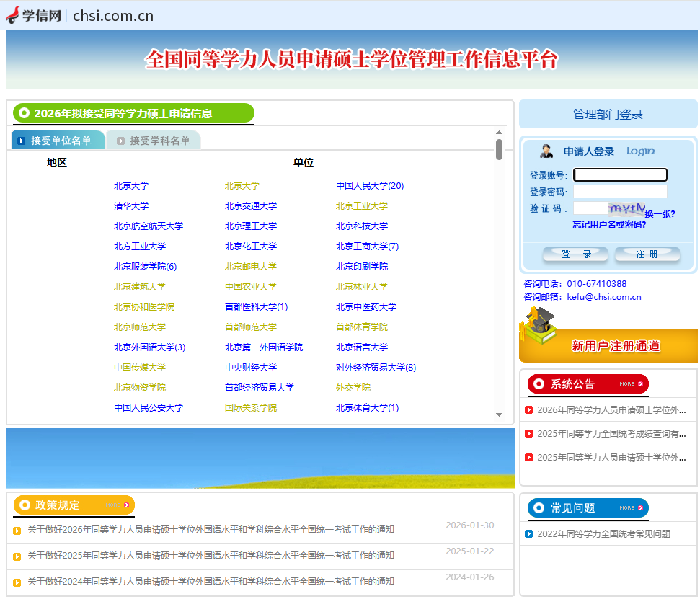Viewport: 700px width, 599px height.
Task: Open 北京航空航天大学 link
Action: pyautogui.click(x=149, y=226)
